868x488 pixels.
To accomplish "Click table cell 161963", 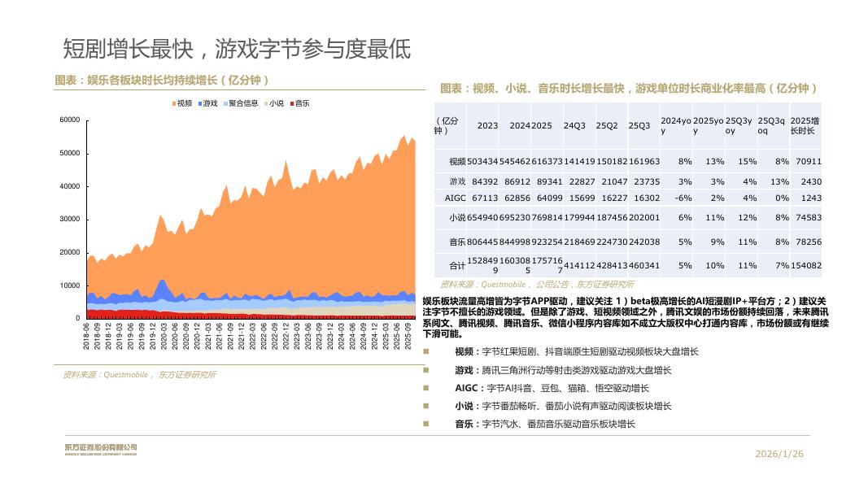I will 644,162.
